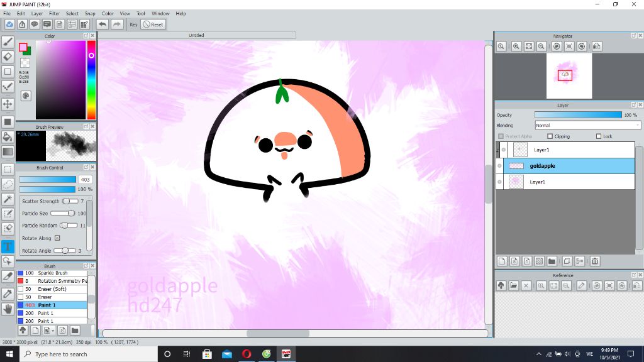Delete the layer with the trash icon
The width and height of the screenshot is (644, 362).
pos(595,261)
